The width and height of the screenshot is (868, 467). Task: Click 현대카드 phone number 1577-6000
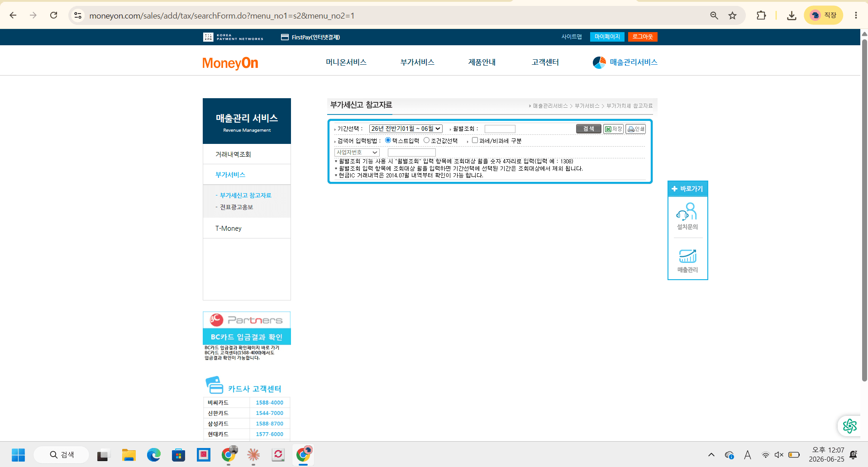269,434
